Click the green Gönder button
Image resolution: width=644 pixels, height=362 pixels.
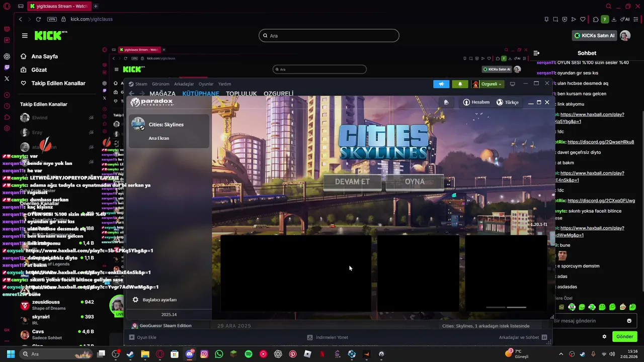click(x=624, y=336)
